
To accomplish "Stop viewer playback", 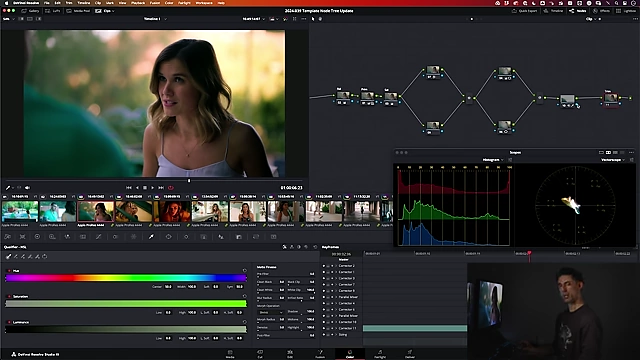I will click(145, 188).
